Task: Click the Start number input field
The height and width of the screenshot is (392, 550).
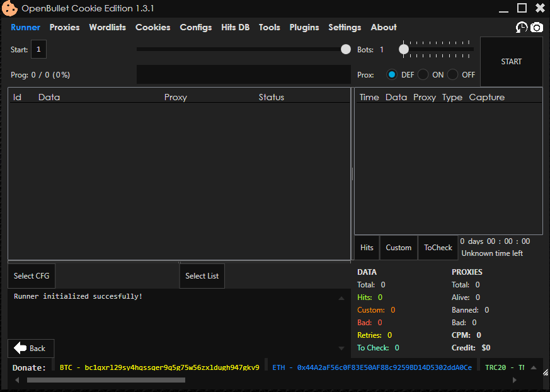Action: (38, 49)
